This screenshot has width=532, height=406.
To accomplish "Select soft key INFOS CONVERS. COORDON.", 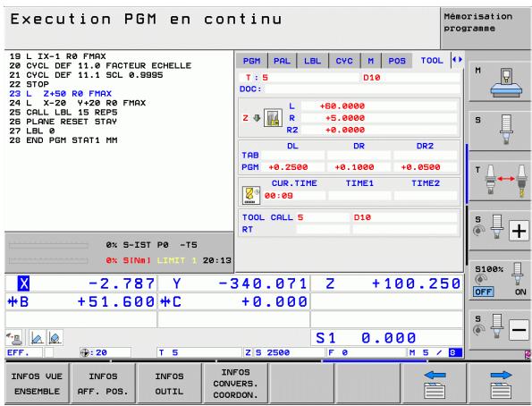I will 235,384.
